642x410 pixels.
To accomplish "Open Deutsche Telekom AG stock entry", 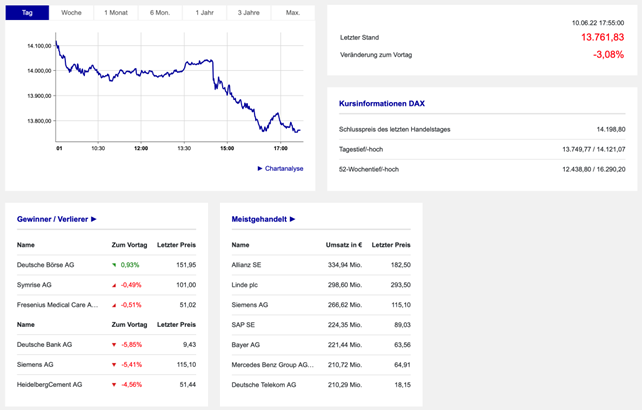I will tap(264, 385).
